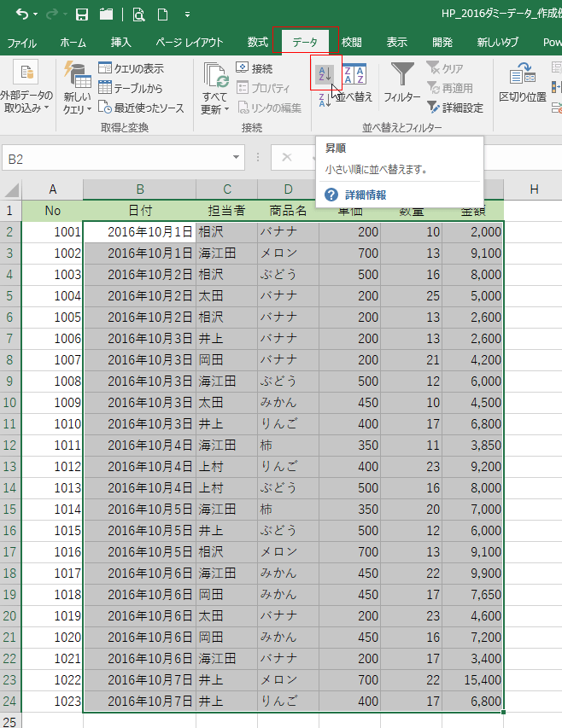This screenshot has width=562, height=728.
Task: Click the 区切り位置 text-to-columns icon
Action: [x=523, y=84]
